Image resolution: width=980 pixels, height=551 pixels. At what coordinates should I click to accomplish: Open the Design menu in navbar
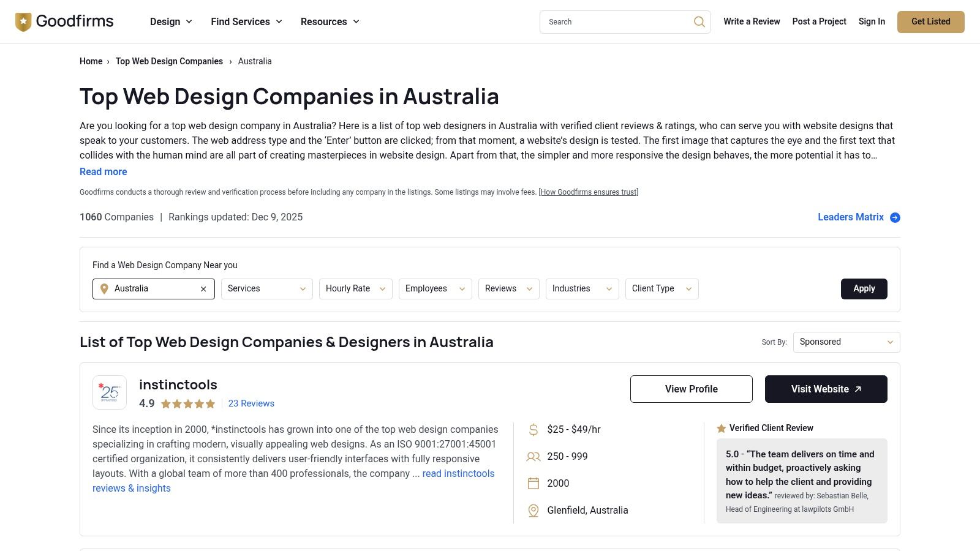point(171,22)
